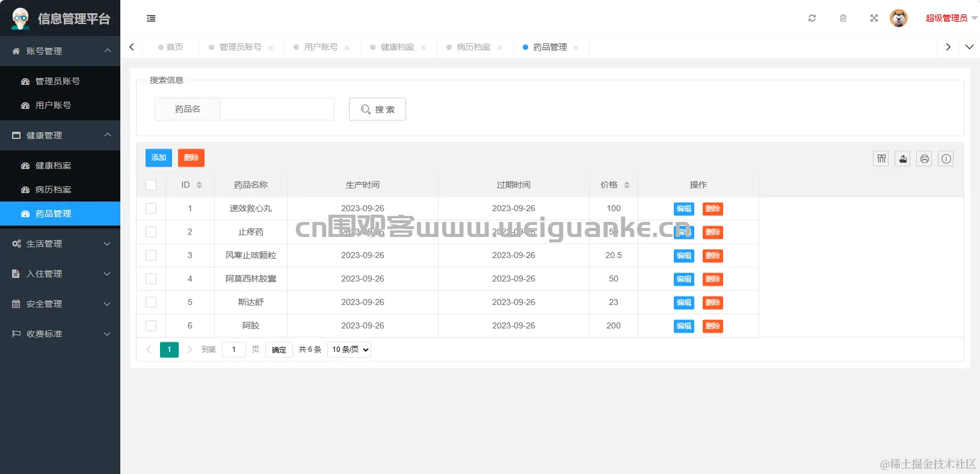Screen dimensions: 980x474
Task: Collapse the 健康管理 sidebar group
Action: [x=60, y=135]
